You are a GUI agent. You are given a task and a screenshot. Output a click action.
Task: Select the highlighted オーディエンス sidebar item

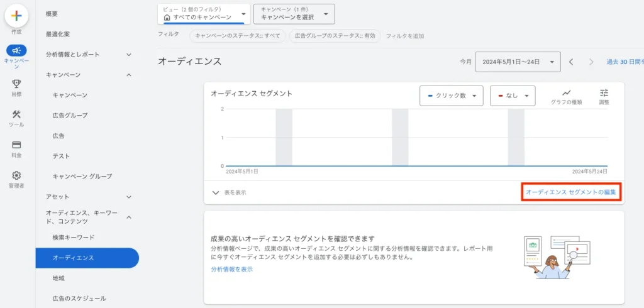click(87, 258)
